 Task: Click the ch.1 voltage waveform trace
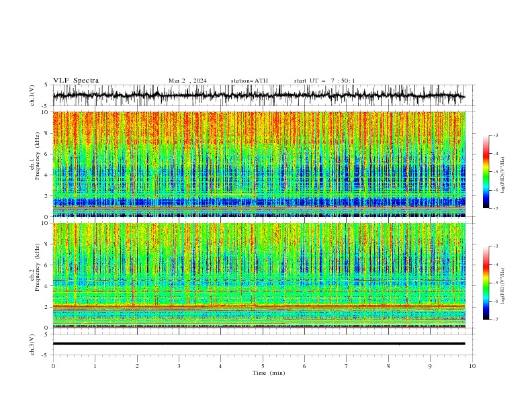coord(259,95)
